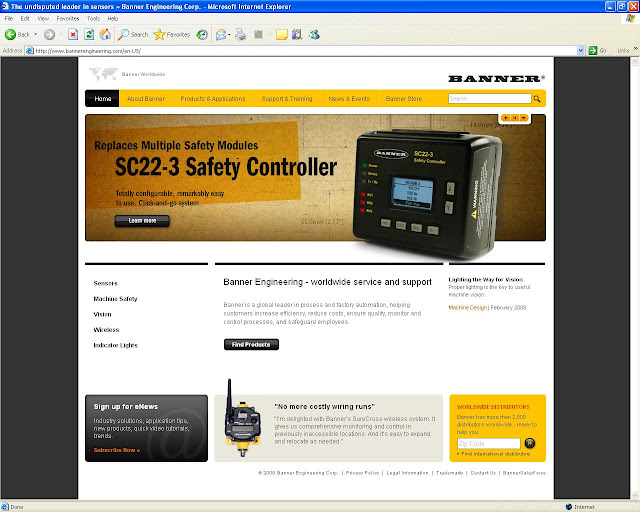640x512 pixels.
Task: Open the File menu
Action: [x=9, y=18]
